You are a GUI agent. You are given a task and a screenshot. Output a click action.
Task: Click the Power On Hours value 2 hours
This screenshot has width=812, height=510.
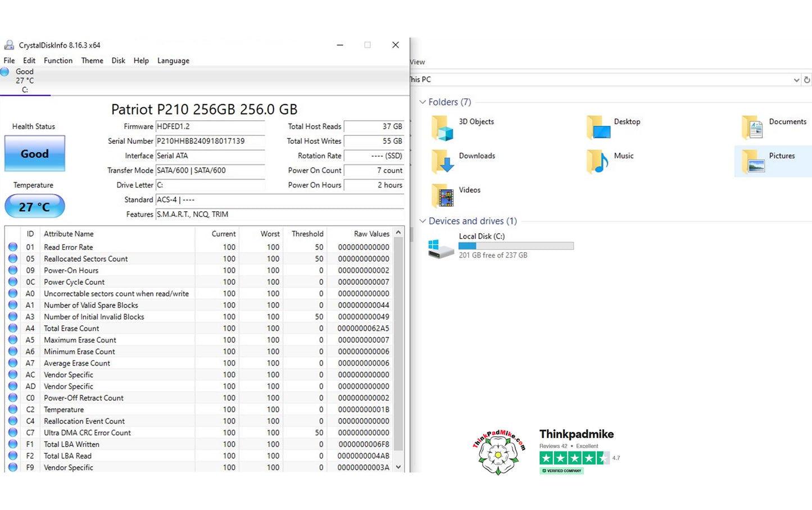374,185
